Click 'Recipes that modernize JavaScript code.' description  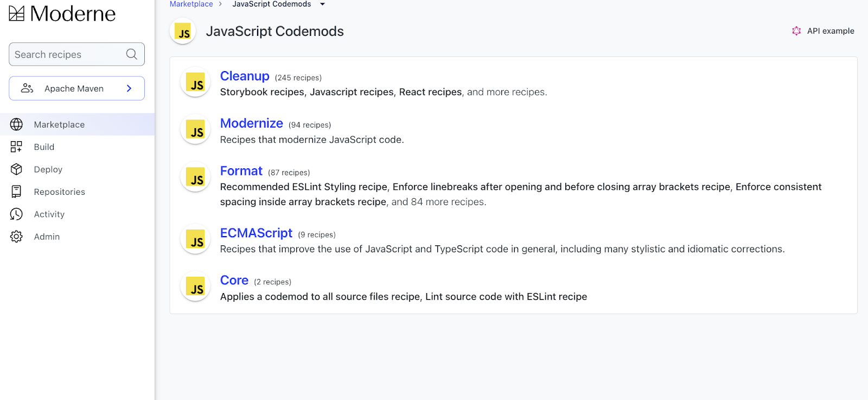click(312, 139)
